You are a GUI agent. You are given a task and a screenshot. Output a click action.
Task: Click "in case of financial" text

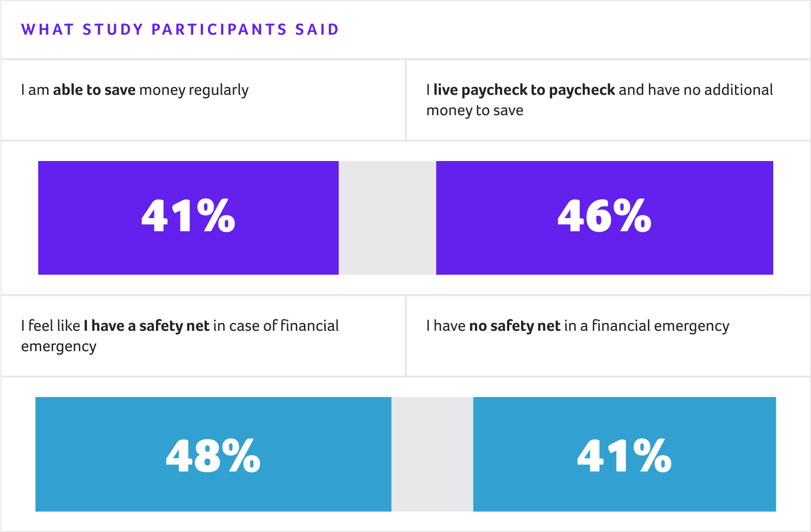(x=276, y=326)
